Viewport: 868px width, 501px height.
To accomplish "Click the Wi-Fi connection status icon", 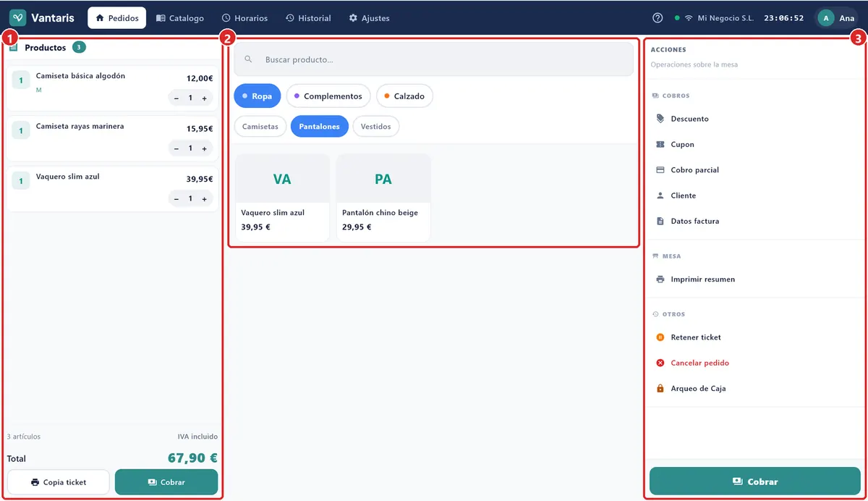I will point(689,18).
